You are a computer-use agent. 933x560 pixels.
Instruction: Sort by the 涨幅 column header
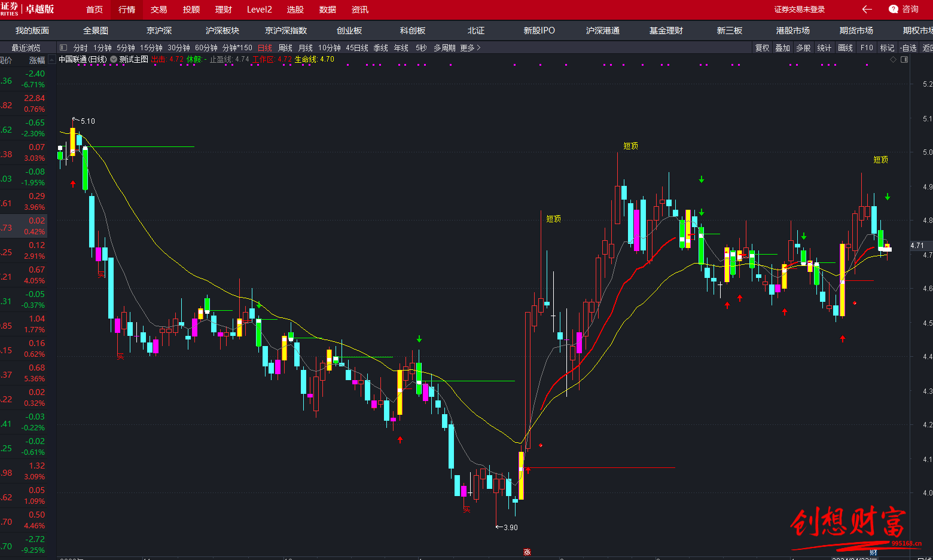[x=37, y=60]
